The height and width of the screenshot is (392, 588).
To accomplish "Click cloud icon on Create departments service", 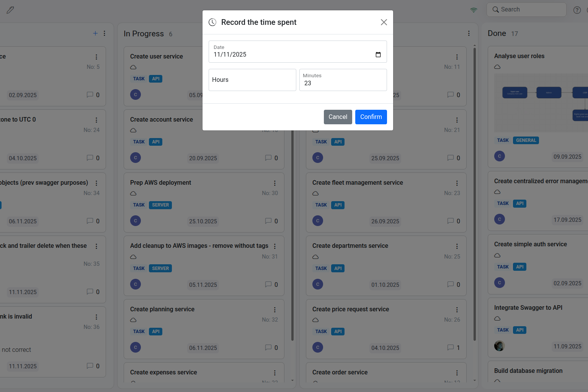I will (x=315, y=257).
